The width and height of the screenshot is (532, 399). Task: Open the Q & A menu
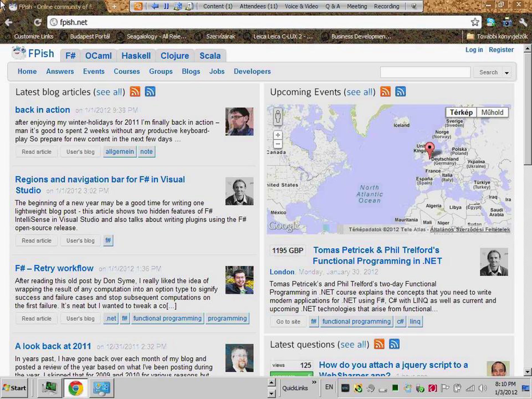click(333, 6)
